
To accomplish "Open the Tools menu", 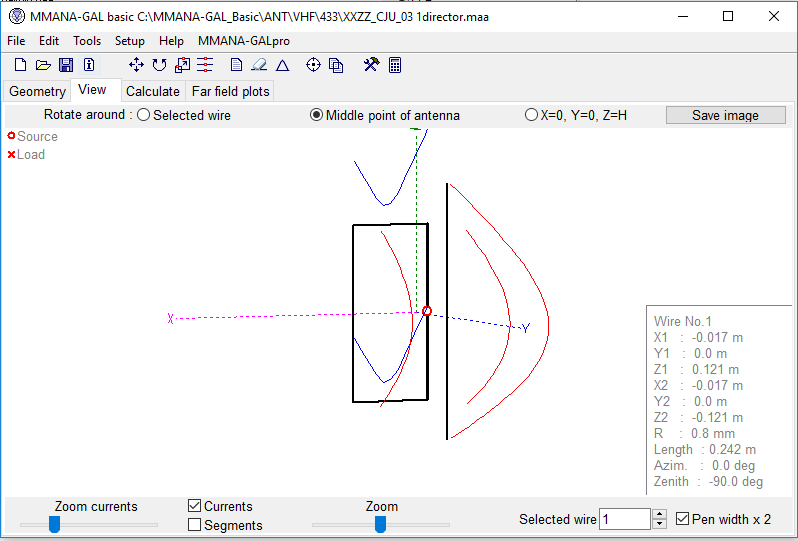I will (x=87, y=41).
